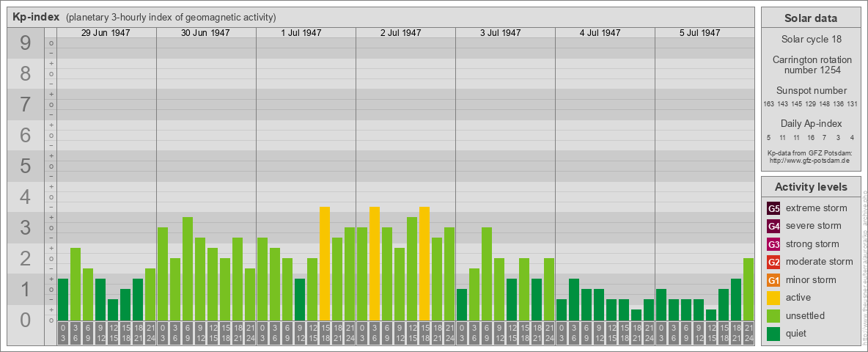Click the G2 moderate storm badge

click(773, 262)
